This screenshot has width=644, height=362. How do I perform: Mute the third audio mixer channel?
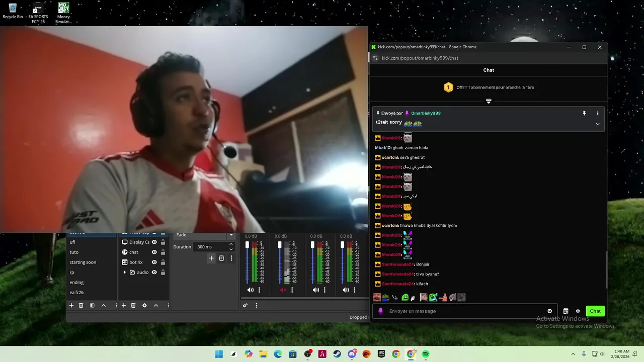click(315, 290)
